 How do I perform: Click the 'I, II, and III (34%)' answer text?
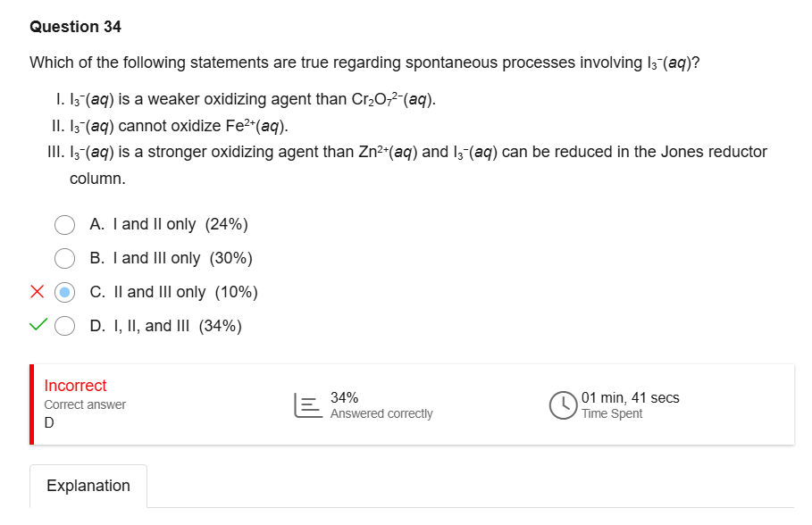point(165,326)
